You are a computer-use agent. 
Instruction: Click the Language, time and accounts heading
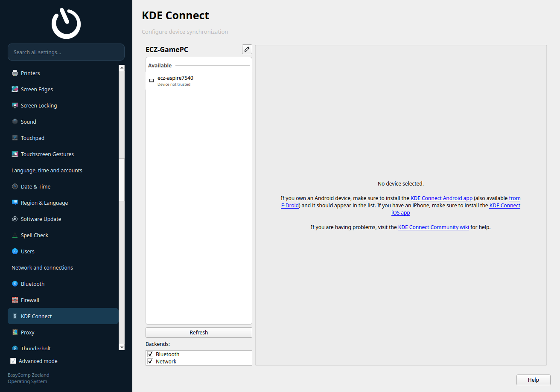[x=47, y=170]
